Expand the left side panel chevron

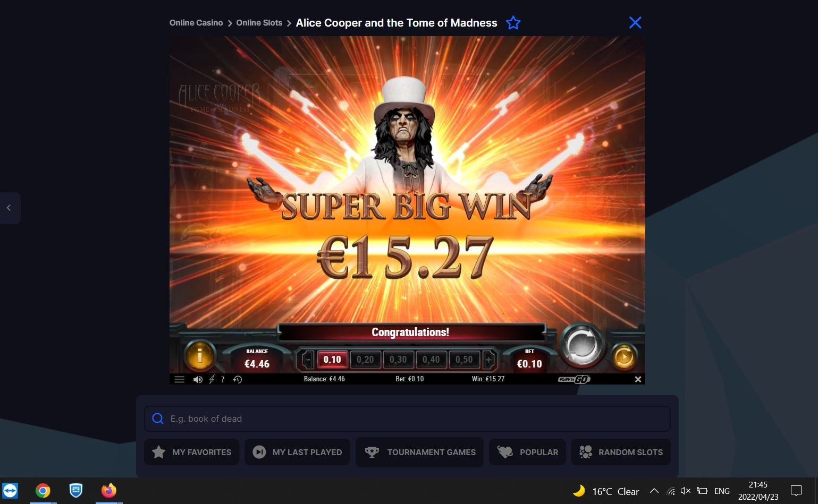click(x=9, y=208)
